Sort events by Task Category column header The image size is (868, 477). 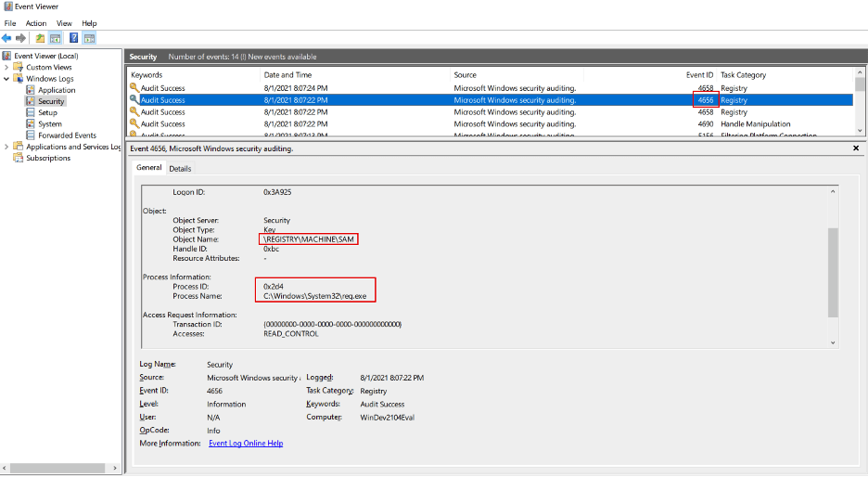pos(785,75)
